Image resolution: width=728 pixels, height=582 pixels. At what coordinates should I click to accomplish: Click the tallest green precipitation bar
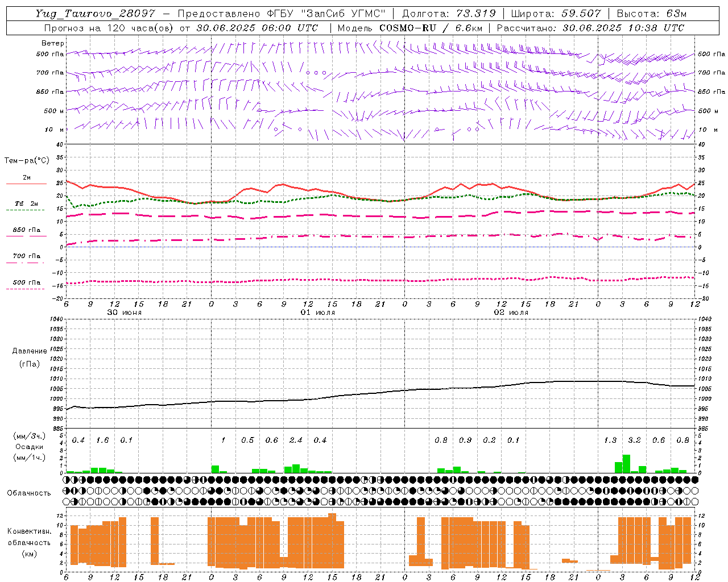pos(626,464)
